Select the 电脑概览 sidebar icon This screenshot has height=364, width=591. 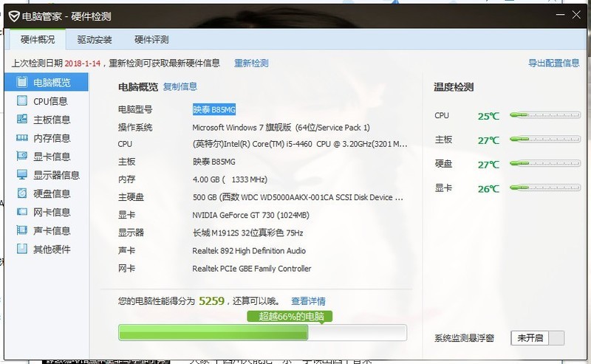click(22, 82)
